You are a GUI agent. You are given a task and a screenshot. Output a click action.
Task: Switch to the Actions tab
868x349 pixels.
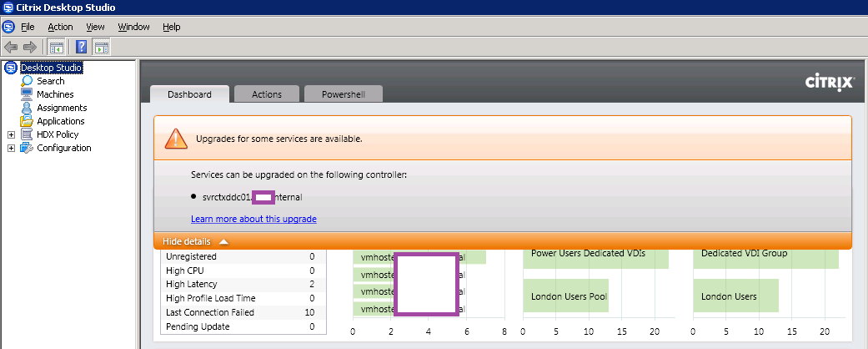(x=267, y=94)
